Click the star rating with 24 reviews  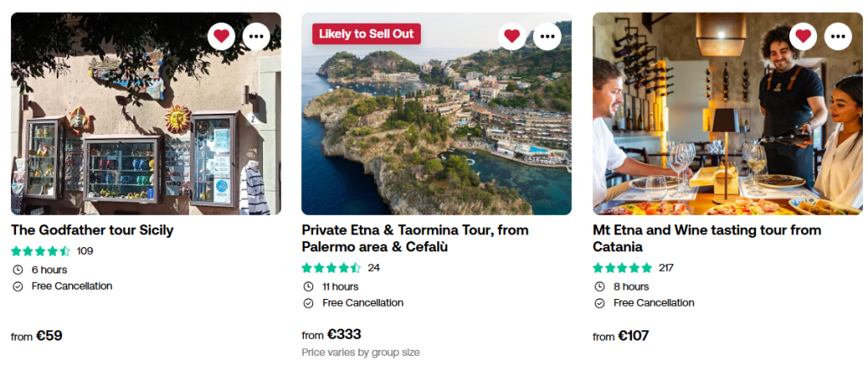tap(332, 268)
